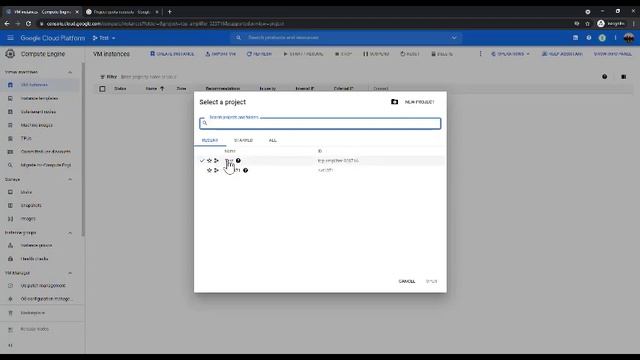Click the OS configuration management icon

point(10,299)
